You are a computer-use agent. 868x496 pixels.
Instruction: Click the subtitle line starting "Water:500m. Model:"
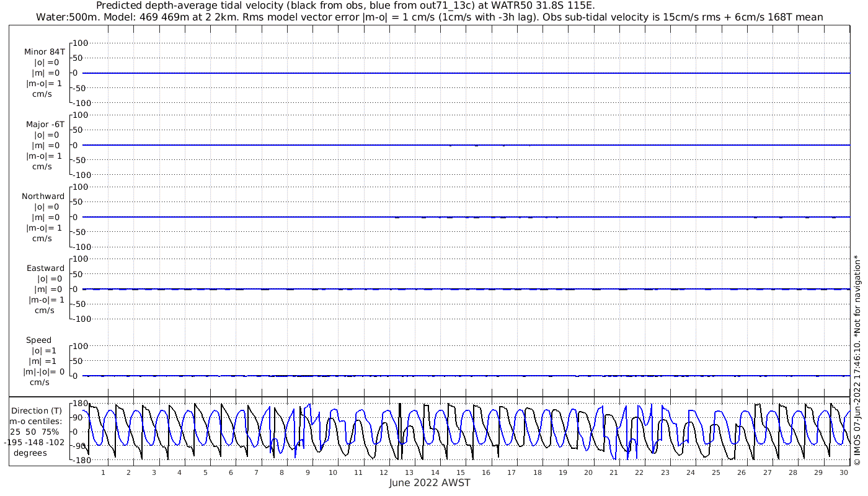pos(430,17)
